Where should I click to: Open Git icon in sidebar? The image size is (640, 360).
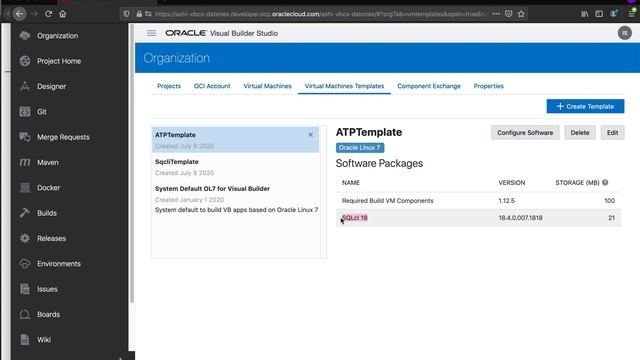[25, 111]
